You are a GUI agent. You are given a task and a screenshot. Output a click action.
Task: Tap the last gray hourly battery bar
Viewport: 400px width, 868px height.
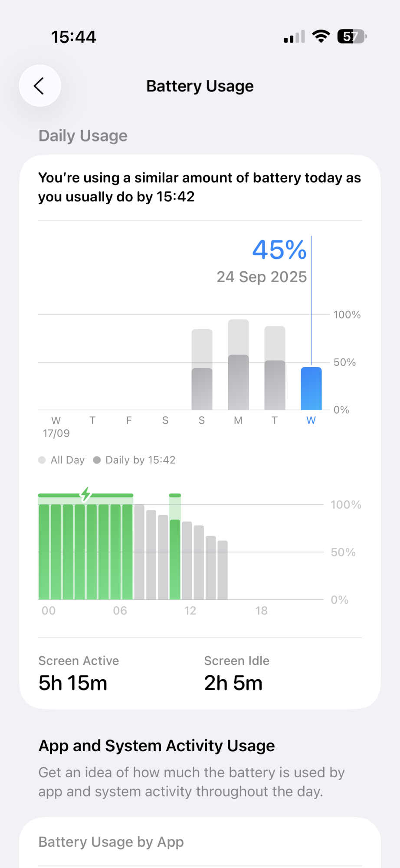(223, 570)
